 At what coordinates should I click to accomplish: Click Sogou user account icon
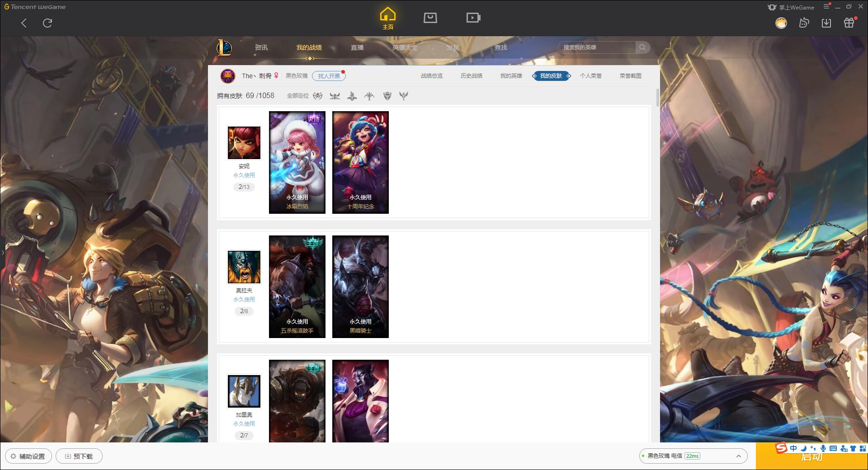[x=844, y=448]
